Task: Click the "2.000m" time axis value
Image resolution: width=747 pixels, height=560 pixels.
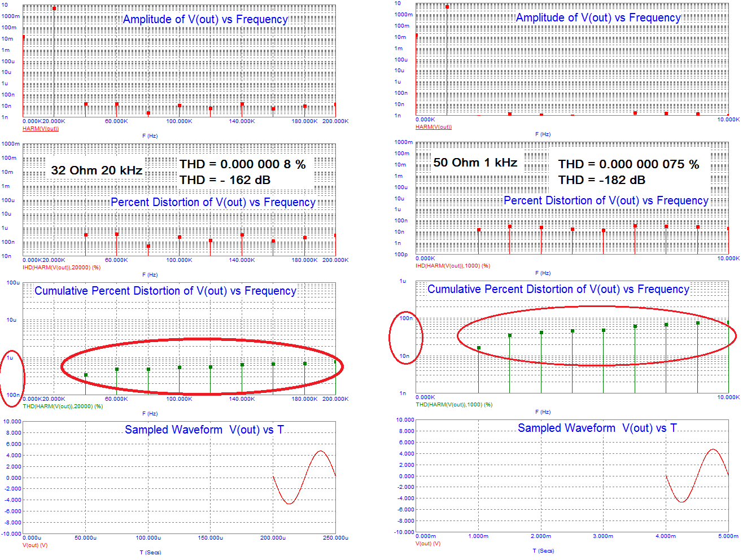Action: pos(541,536)
